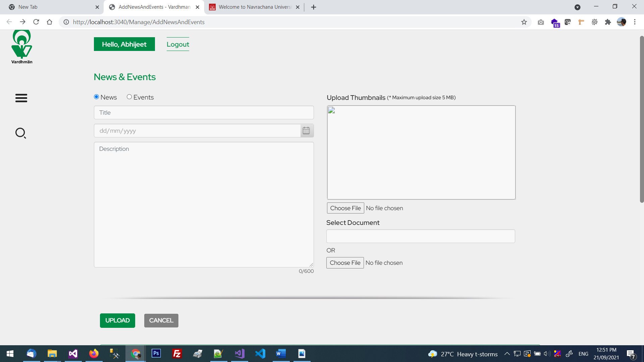Bookmark this page with star icon
644x362 pixels.
click(524, 22)
